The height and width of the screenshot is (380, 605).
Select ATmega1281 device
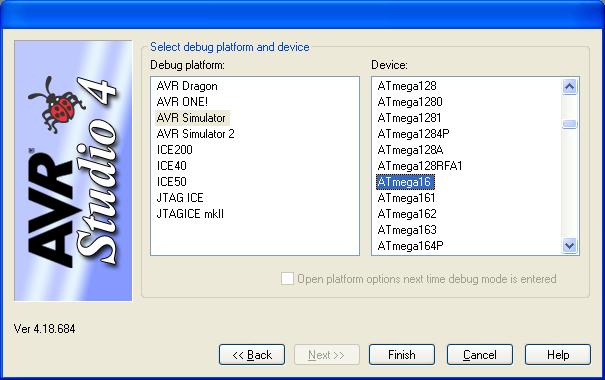[x=409, y=118]
